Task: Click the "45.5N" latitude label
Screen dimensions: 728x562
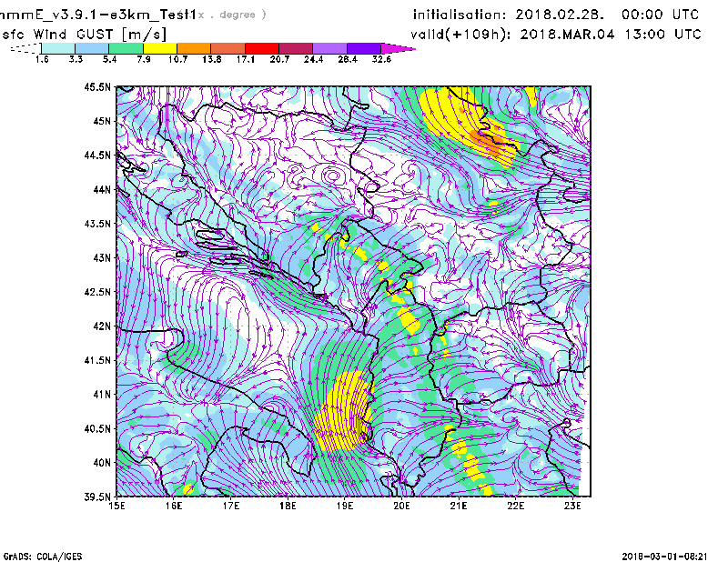Action: click(97, 86)
